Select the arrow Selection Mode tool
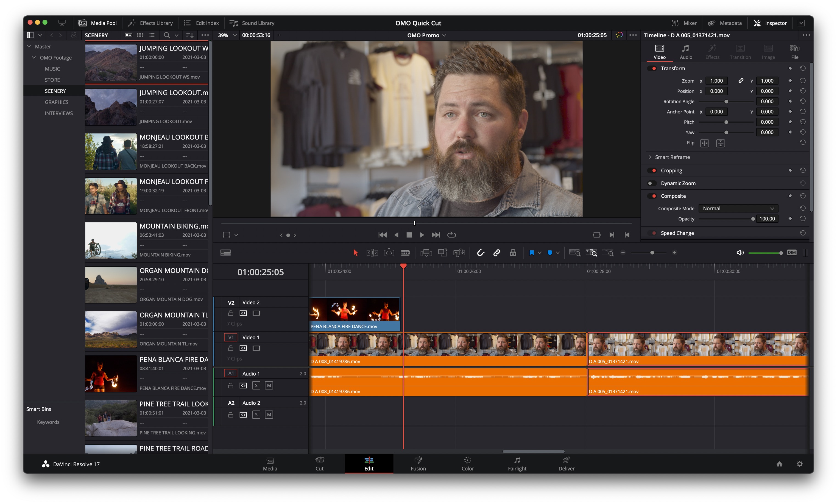 355,253
